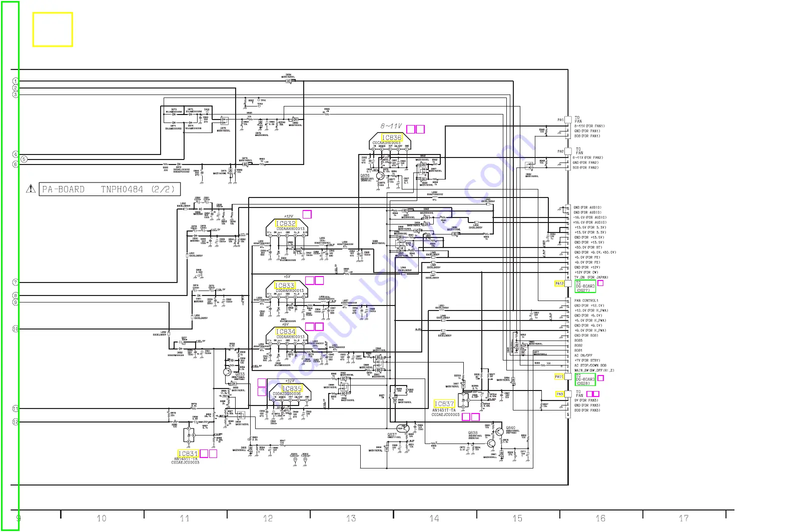Click the 'SOS (FOR FAN2)' pin label
The width and height of the screenshot is (792, 532).
(586, 167)
